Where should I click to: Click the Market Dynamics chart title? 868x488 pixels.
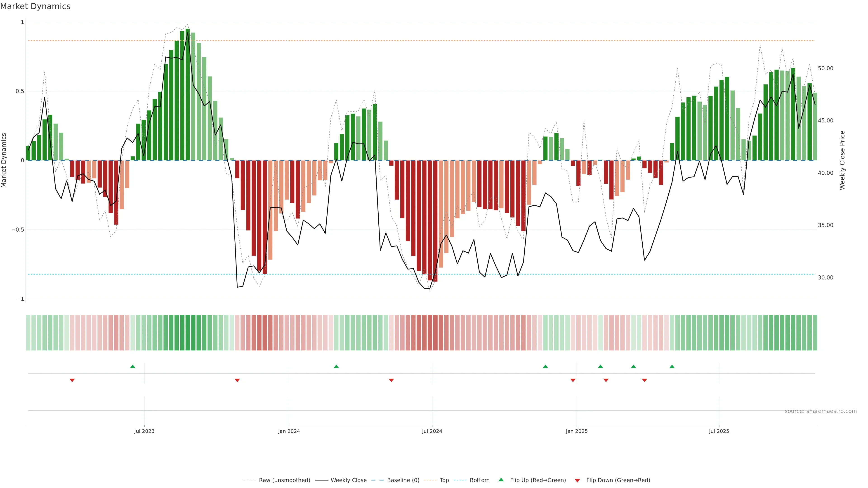[35, 6]
